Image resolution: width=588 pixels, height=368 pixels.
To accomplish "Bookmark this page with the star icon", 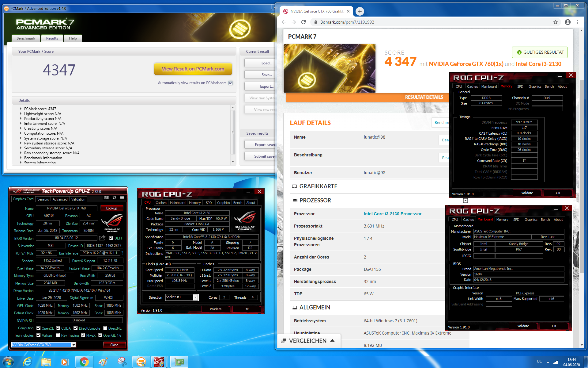I will point(555,22).
